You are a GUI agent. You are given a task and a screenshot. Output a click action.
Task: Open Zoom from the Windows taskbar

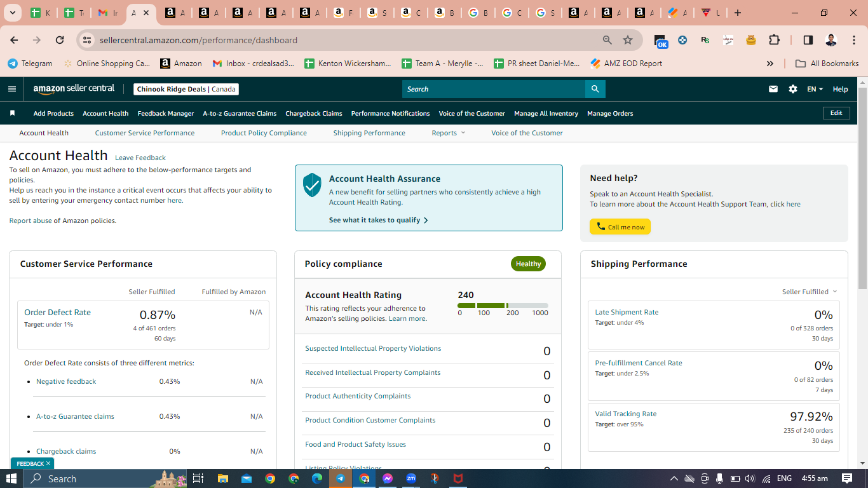click(x=411, y=478)
